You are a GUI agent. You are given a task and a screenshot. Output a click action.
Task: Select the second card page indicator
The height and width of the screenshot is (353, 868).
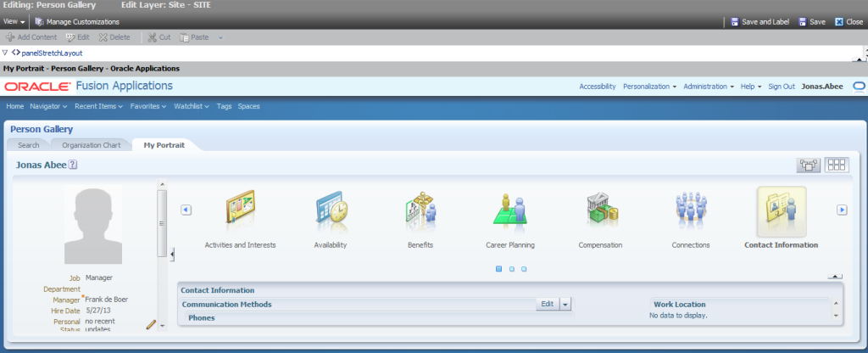click(511, 269)
